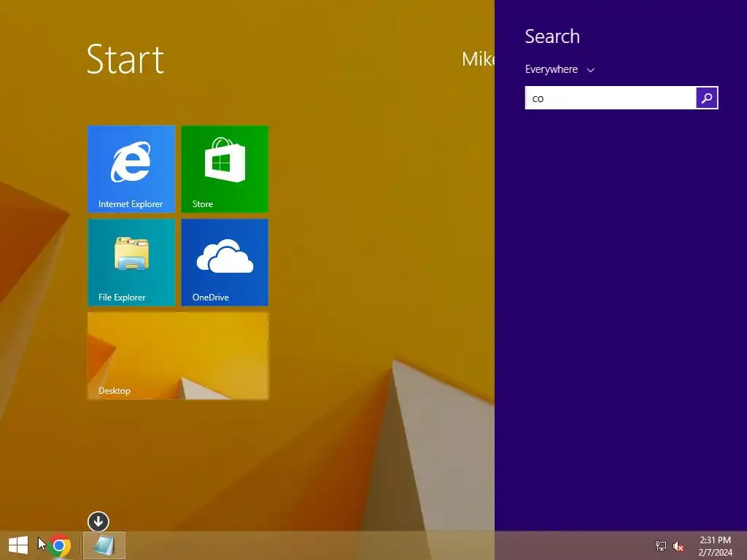
Task: Show all apps with down arrow button
Action: [x=98, y=521]
